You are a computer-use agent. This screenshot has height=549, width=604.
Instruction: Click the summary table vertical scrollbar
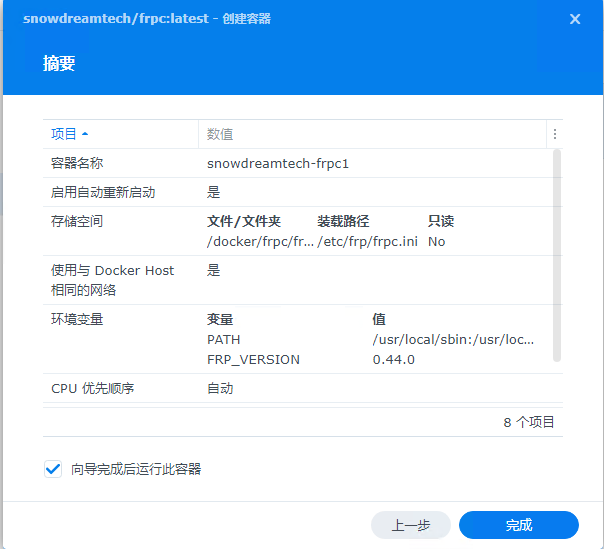[557, 256]
